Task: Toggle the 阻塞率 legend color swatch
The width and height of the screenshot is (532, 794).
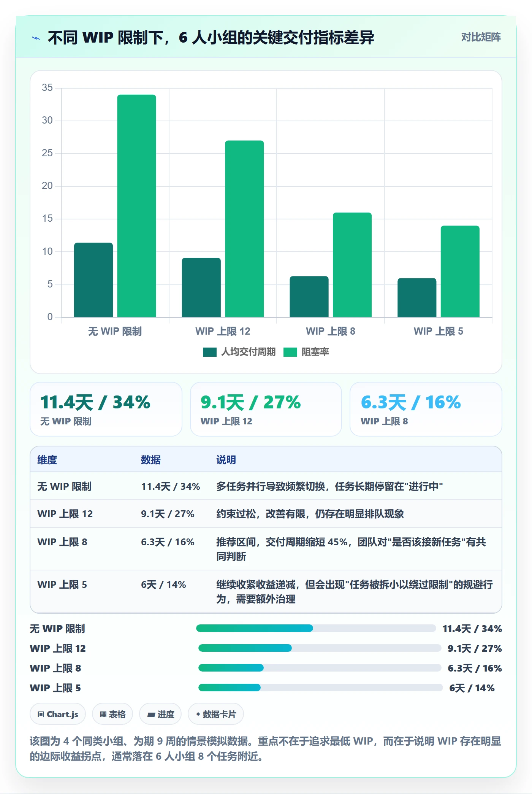Action: [x=290, y=352]
